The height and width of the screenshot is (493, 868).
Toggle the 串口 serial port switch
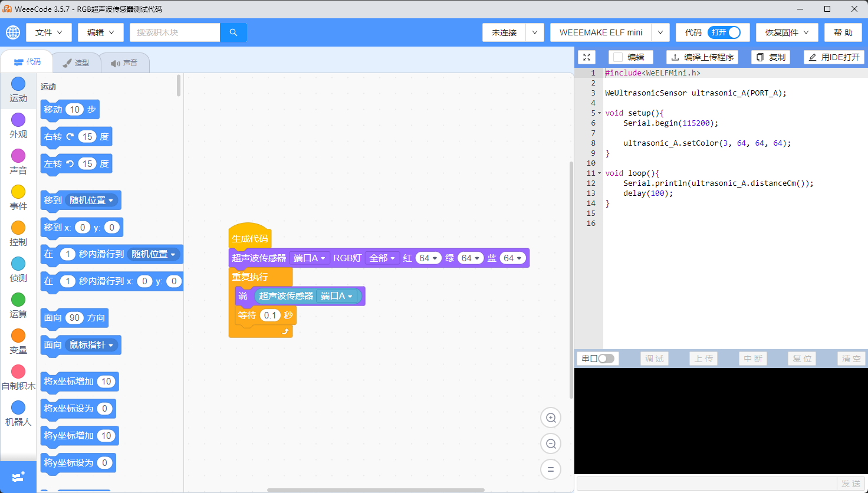tap(606, 359)
